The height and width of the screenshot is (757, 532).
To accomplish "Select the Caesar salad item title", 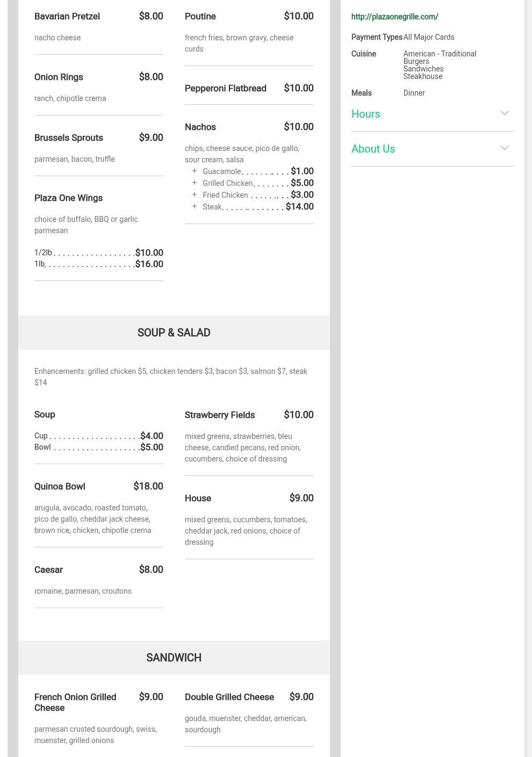I will click(48, 570).
